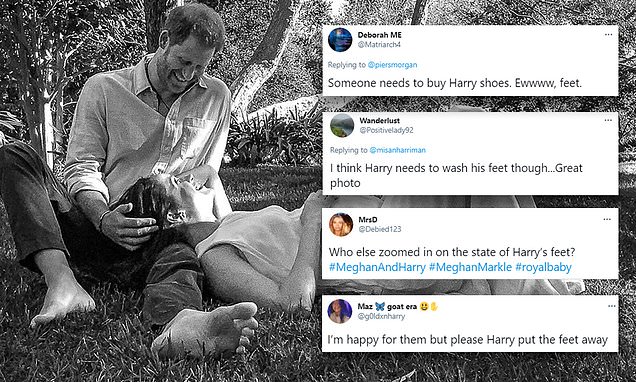
Task: Open the #MeghanAndHarry hashtag
Action: [x=377, y=267]
